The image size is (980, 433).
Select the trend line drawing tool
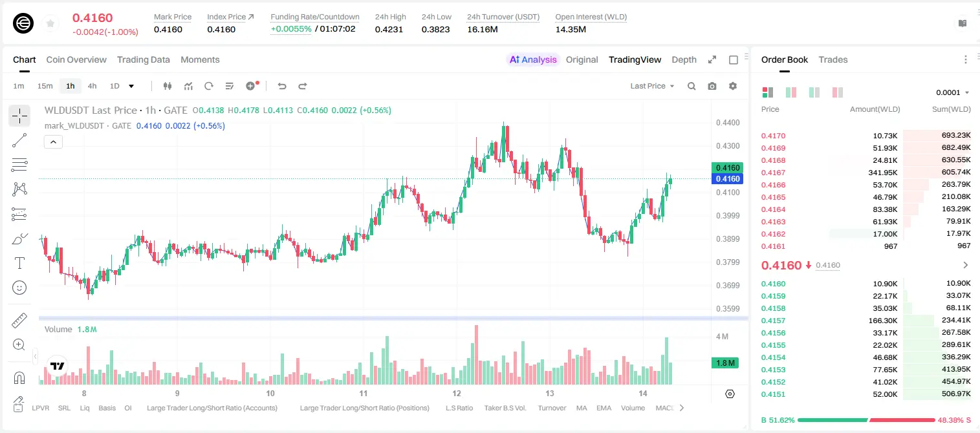19,140
